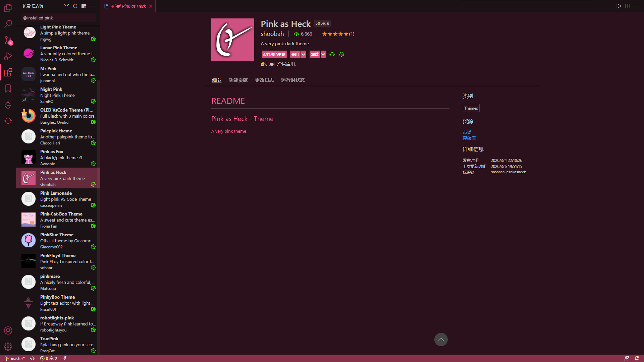Click the filter extensions funnel icon
The image size is (644, 362).
click(66, 6)
